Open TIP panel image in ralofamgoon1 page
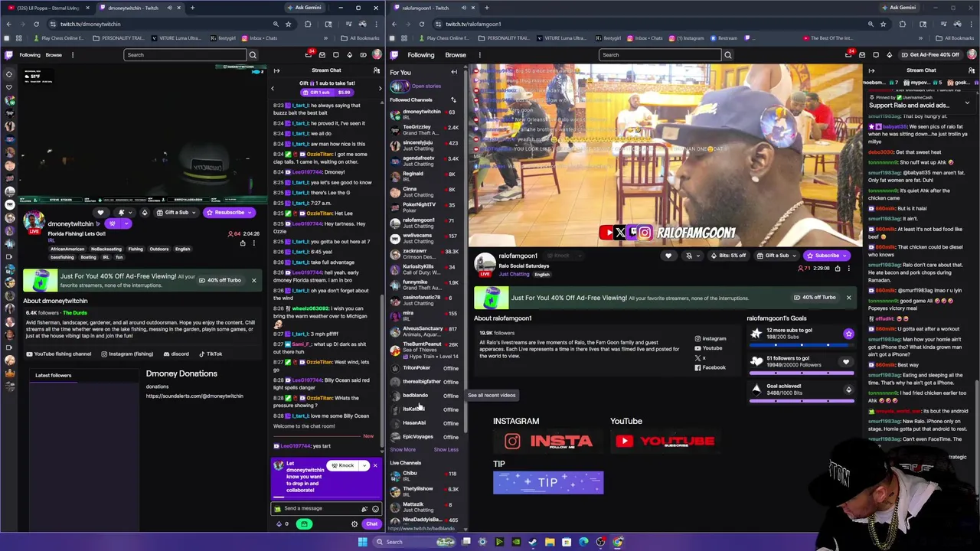The height and width of the screenshot is (551, 980). (x=548, y=483)
